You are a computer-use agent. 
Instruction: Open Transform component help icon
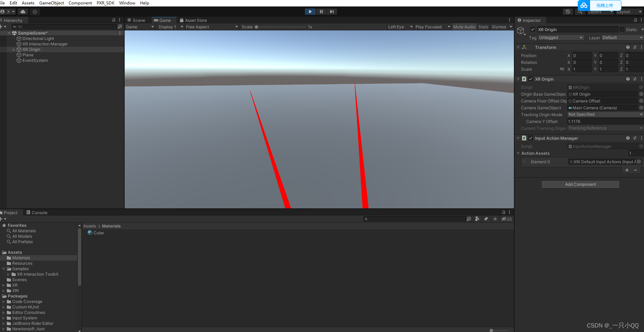[628, 47]
